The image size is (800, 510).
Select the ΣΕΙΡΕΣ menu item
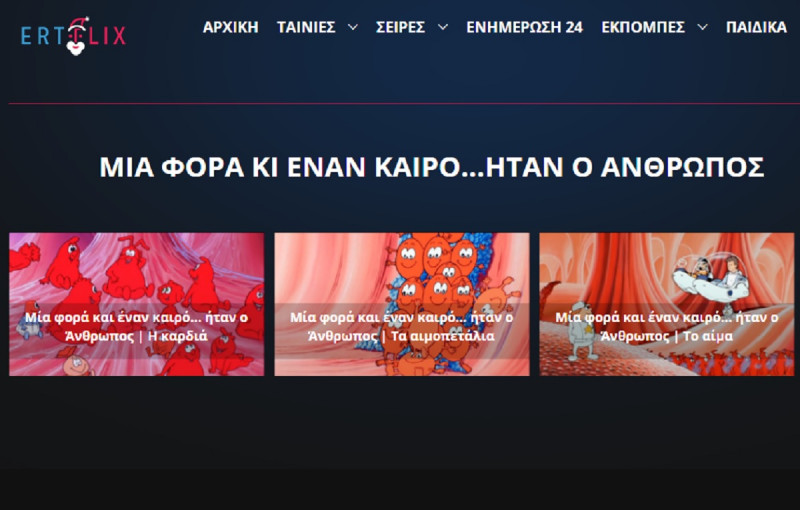[x=401, y=27]
